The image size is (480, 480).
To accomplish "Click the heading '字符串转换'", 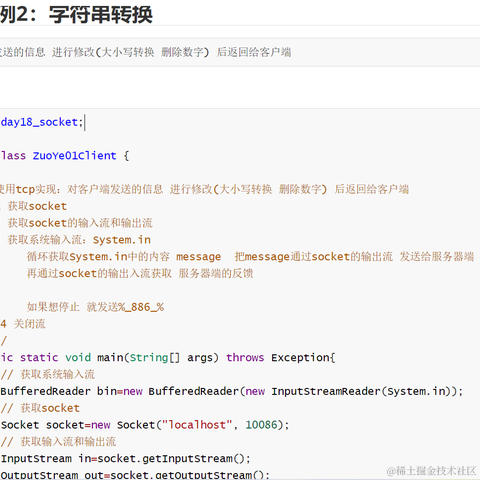I will [x=101, y=15].
